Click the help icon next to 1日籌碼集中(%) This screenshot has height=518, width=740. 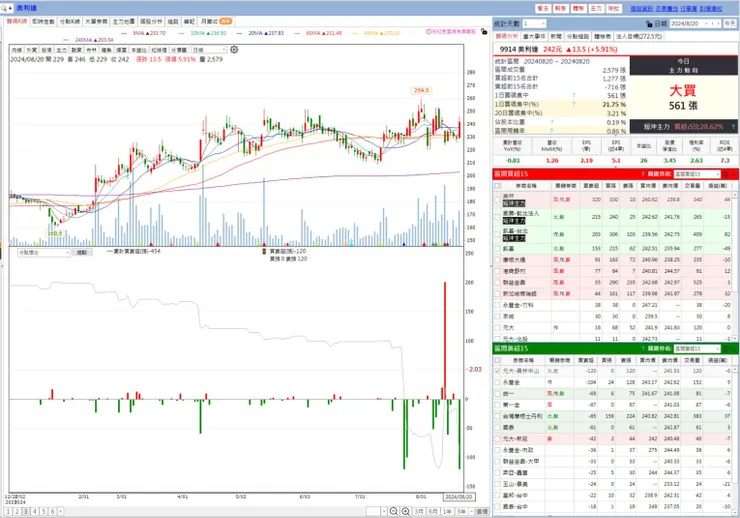(x=574, y=104)
